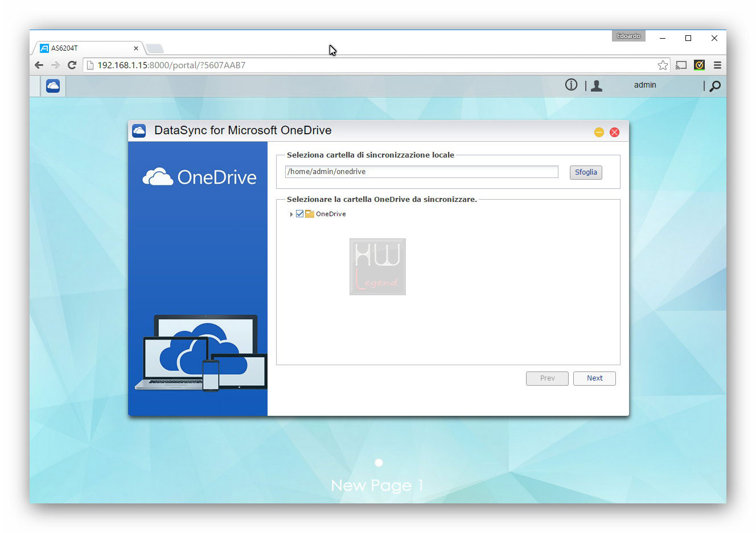Viewport: 756px width, 533px height.
Task: Open the Chrome hamburger menu
Action: tap(717, 65)
